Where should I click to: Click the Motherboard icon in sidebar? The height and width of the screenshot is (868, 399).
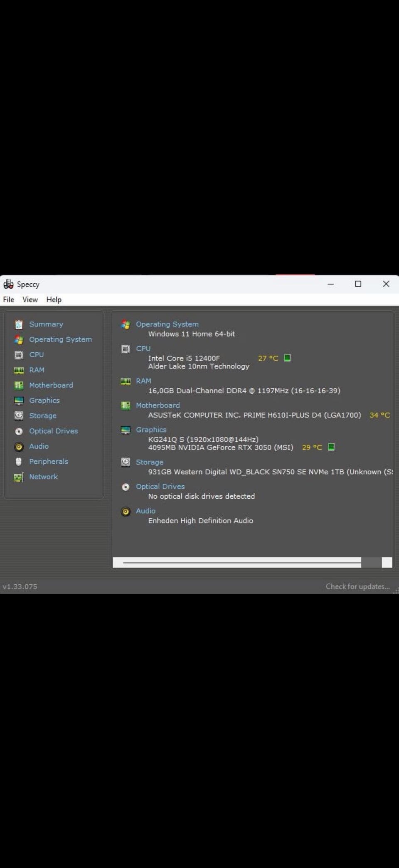click(x=19, y=386)
